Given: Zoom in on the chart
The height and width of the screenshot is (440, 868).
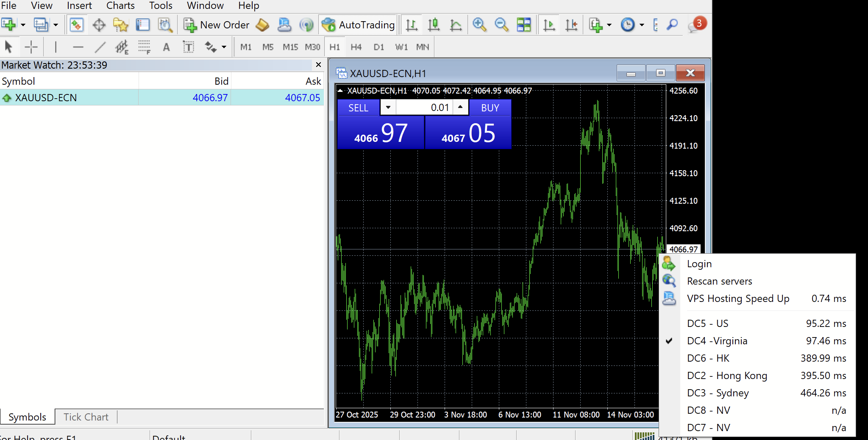Looking at the screenshot, I should pyautogui.click(x=479, y=25).
